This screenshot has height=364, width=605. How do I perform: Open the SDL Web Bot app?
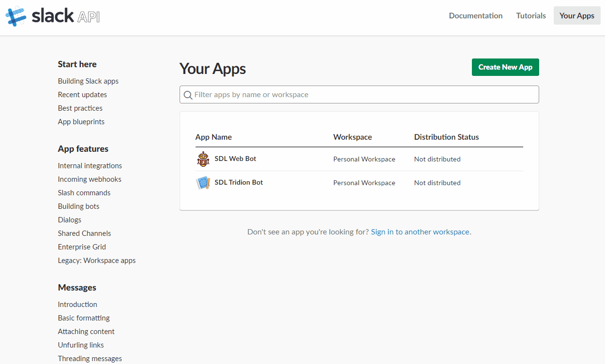(235, 159)
